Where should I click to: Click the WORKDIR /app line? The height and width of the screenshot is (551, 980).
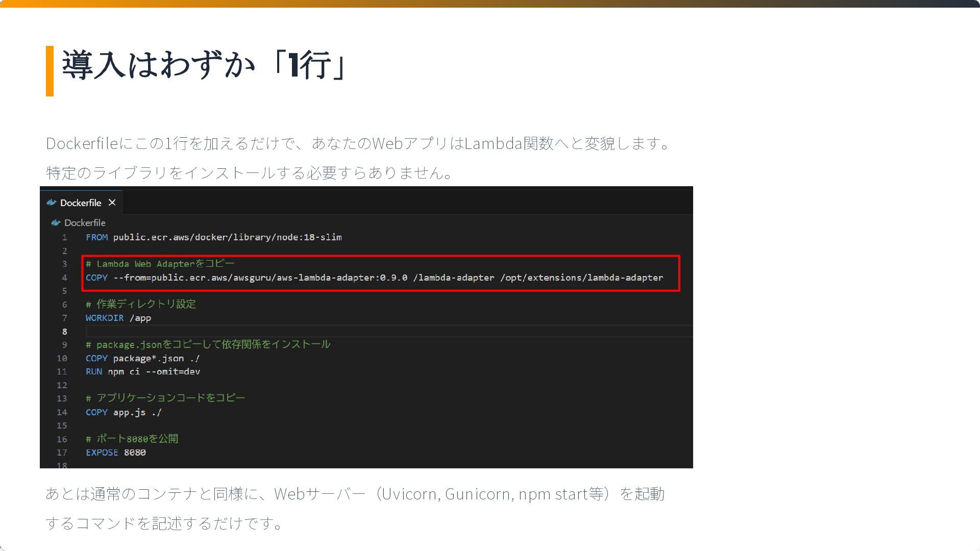point(118,318)
